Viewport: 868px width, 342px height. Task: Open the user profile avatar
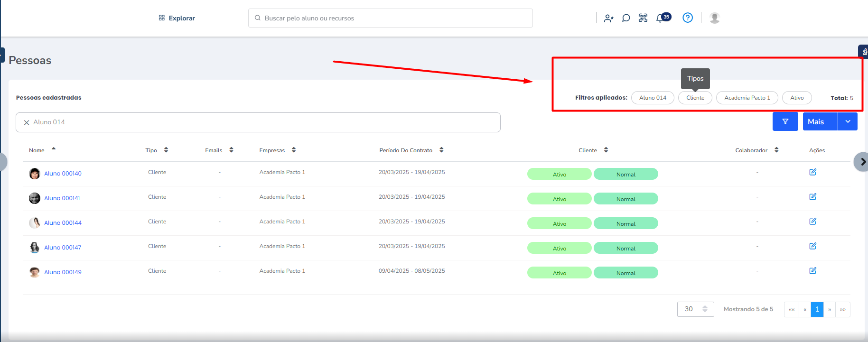coord(714,18)
